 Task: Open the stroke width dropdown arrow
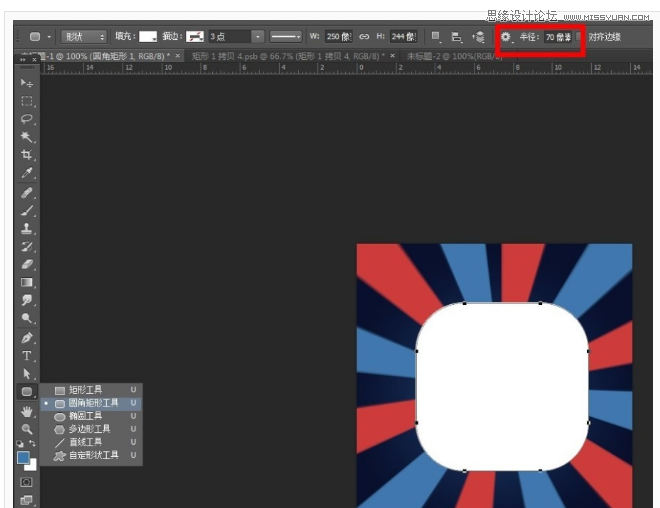click(x=258, y=37)
